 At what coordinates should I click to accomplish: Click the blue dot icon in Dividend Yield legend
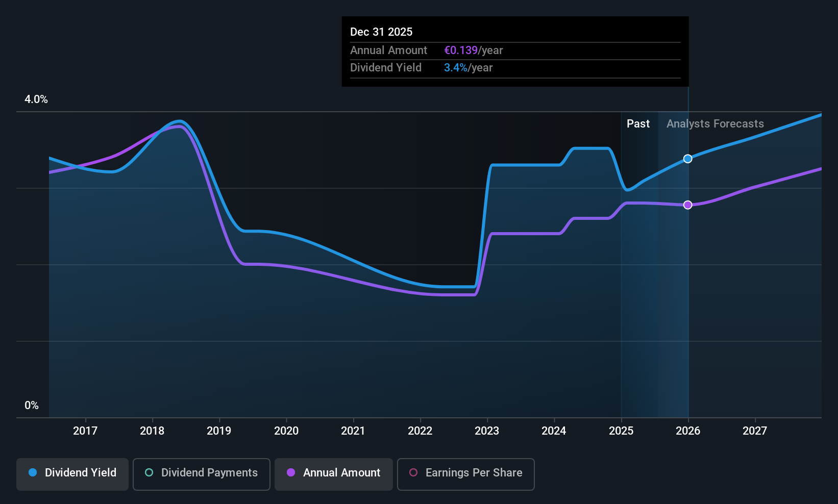33,472
